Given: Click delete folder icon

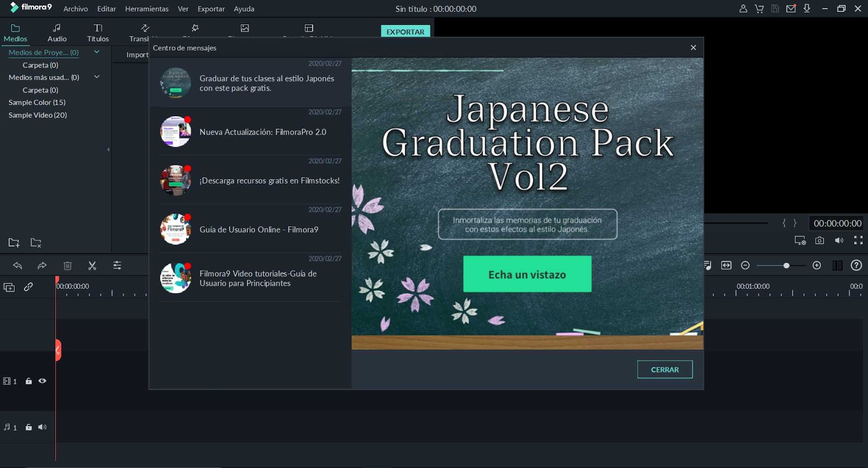Looking at the screenshot, I should pos(36,243).
